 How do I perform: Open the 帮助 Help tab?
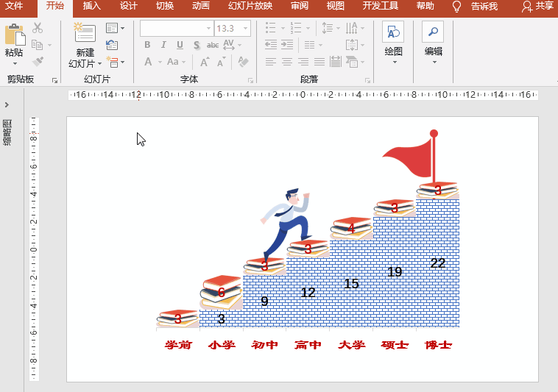pyautogui.click(x=425, y=6)
